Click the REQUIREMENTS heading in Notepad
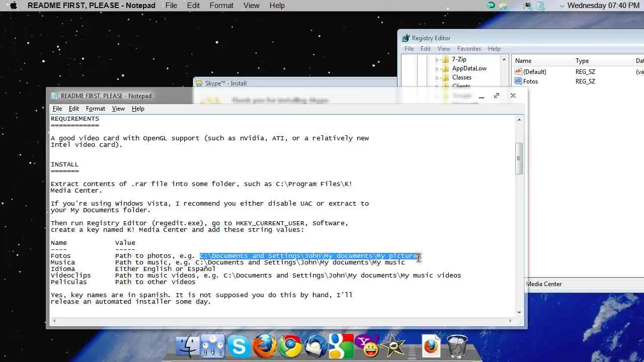This screenshot has width=644, height=362. (75, 119)
